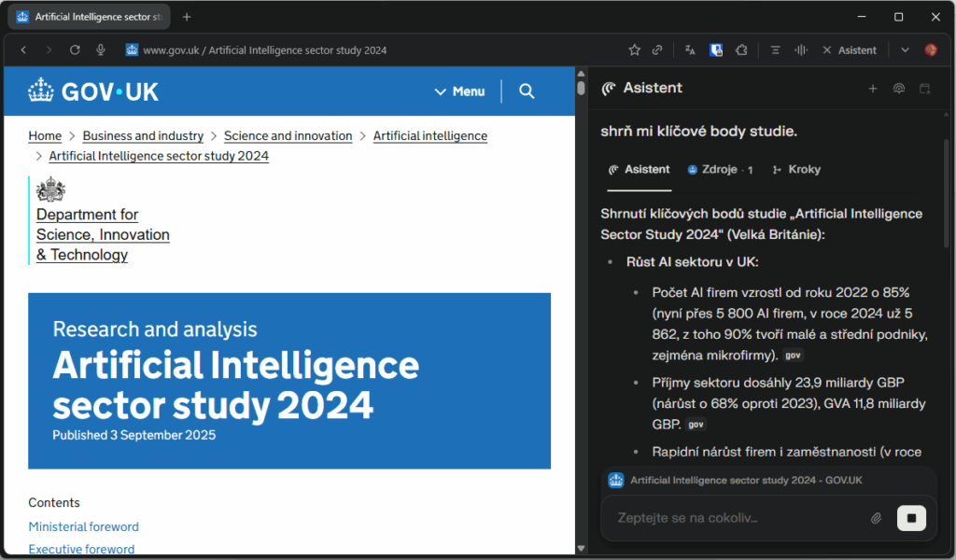Bookmark this page with the star icon
Image resolution: width=956 pixels, height=560 pixels.
[635, 50]
